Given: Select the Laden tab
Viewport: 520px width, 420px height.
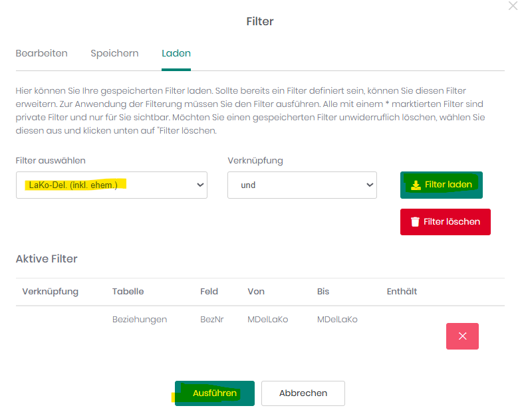Looking at the screenshot, I should tap(176, 53).
